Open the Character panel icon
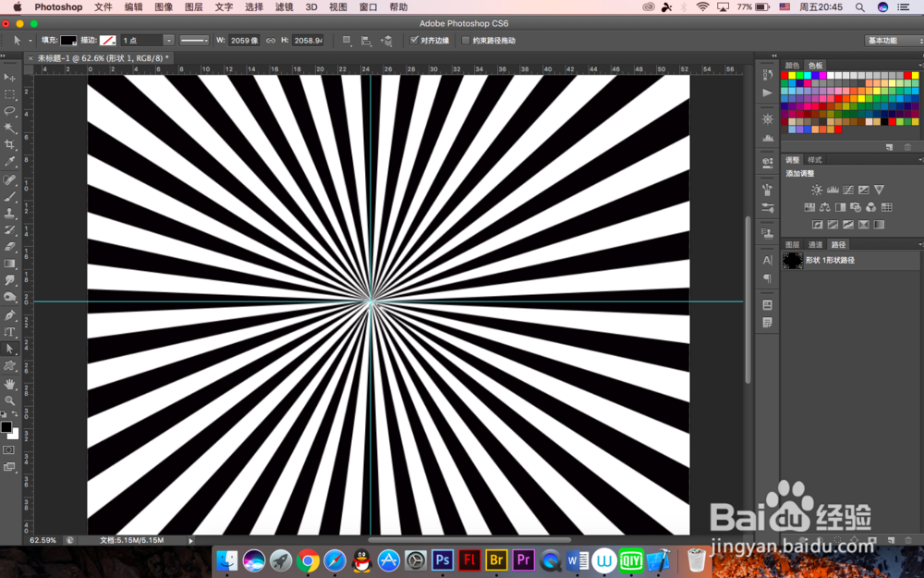The width and height of the screenshot is (924, 578). point(767,260)
